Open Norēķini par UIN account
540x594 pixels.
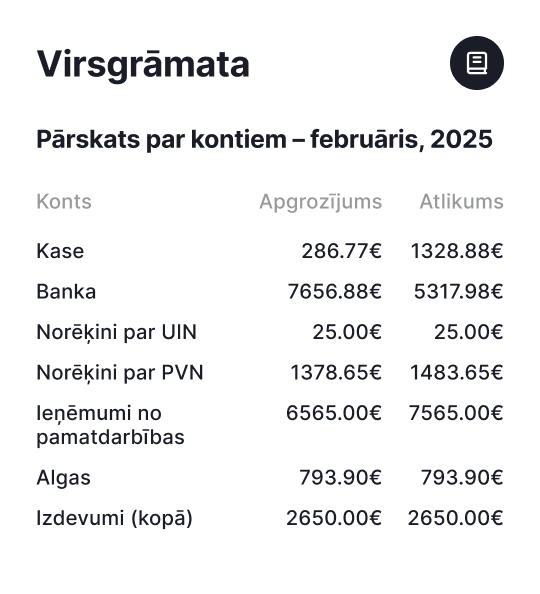coord(270,332)
